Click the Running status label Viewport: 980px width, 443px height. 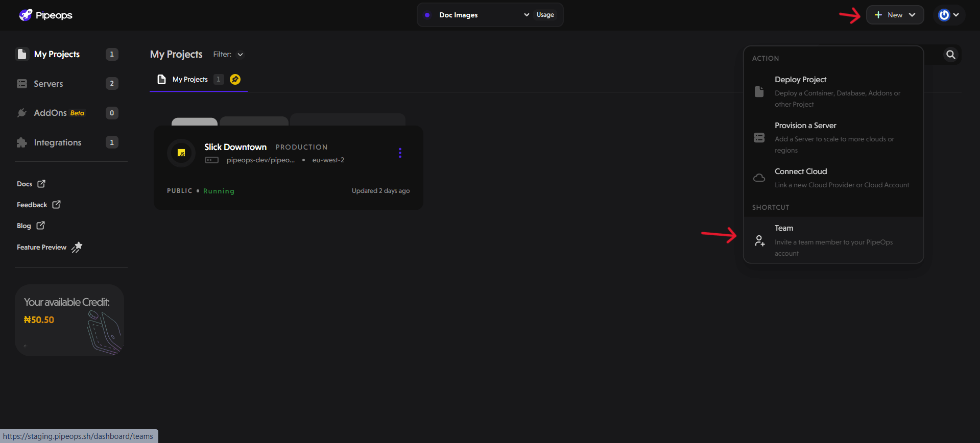point(219,191)
